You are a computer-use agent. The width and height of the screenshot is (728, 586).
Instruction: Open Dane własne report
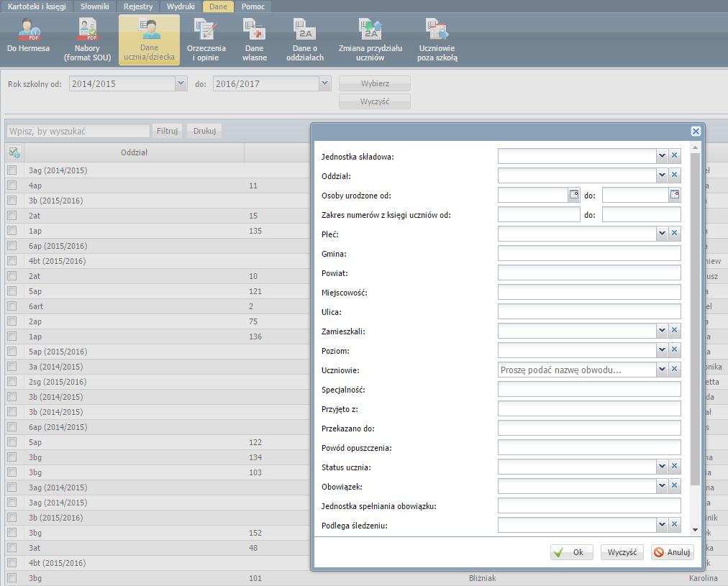pos(255,40)
